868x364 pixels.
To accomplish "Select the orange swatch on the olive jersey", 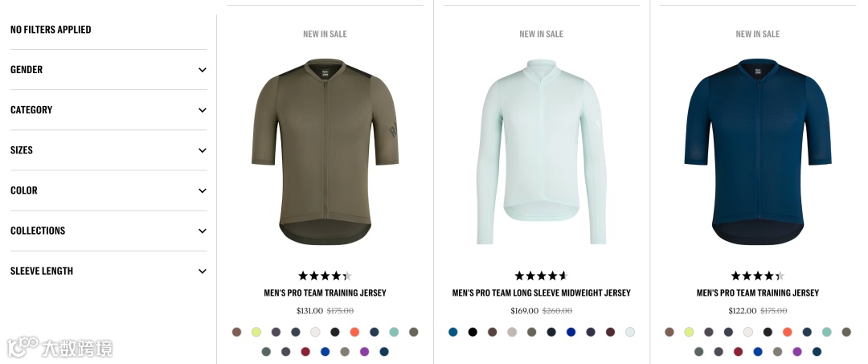I will click(355, 332).
